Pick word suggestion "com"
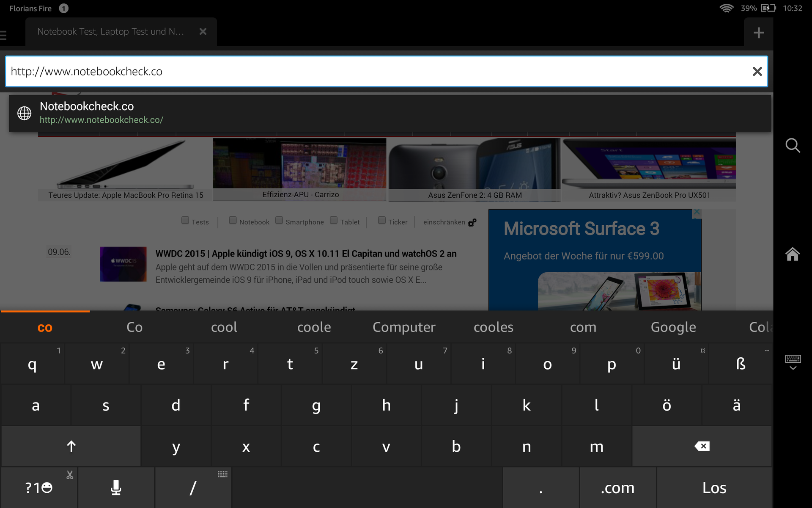The height and width of the screenshot is (508, 812). point(583,327)
